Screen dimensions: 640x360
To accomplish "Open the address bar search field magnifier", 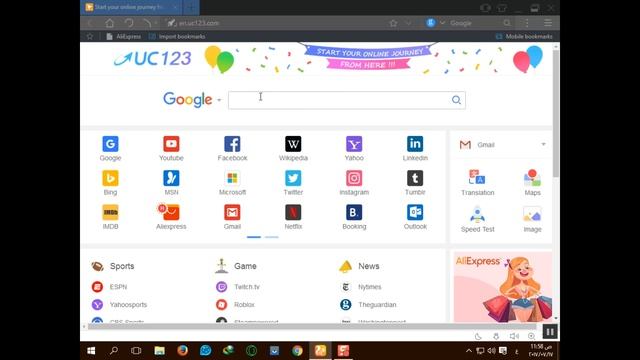I will pyautogui.click(x=507, y=23).
